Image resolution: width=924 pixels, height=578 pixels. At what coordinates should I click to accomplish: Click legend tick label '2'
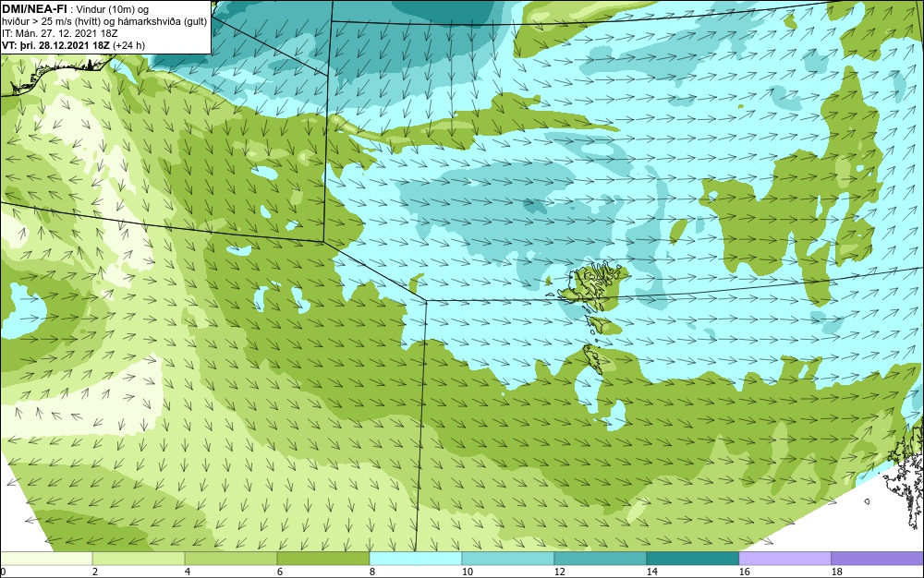(95, 572)
